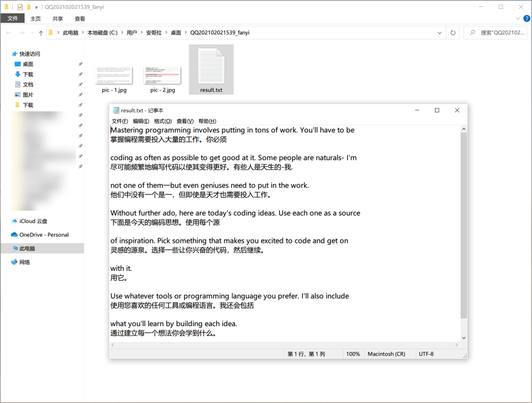The width and height of the screenshot is (532, 403).
Task: Click pin icon next to 图片
Action: pyautogui.click(x=80, y=95)
